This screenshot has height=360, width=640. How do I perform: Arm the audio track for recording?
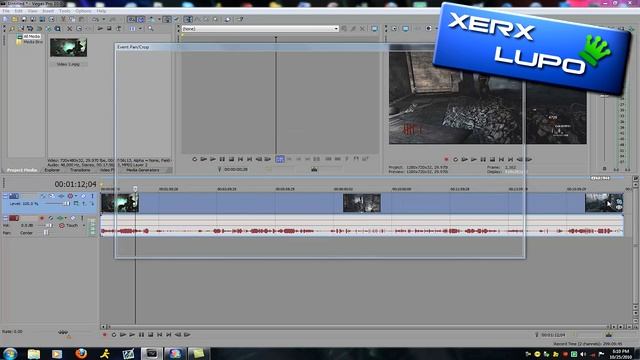(x=42, y=218)
